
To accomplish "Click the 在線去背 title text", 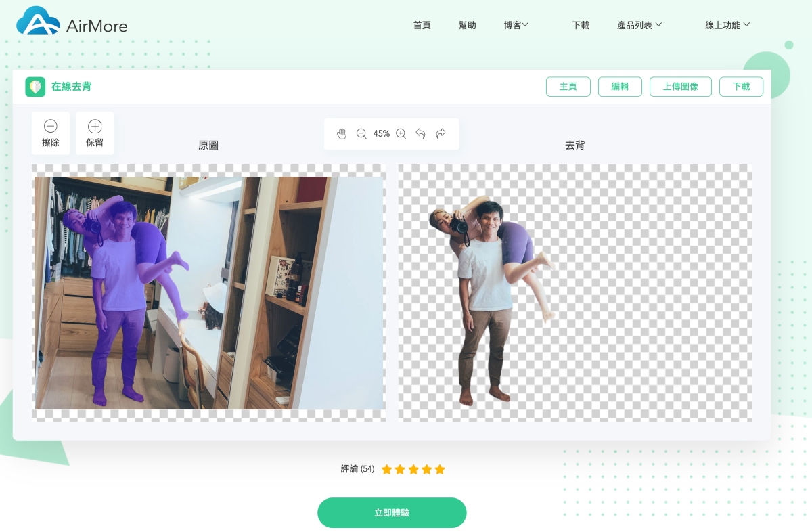I will 72,87.
